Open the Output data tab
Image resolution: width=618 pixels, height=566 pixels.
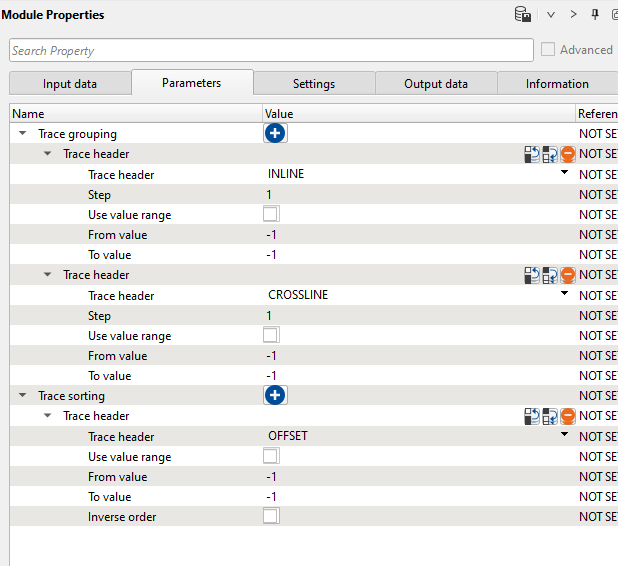click(x=436, y=84)
